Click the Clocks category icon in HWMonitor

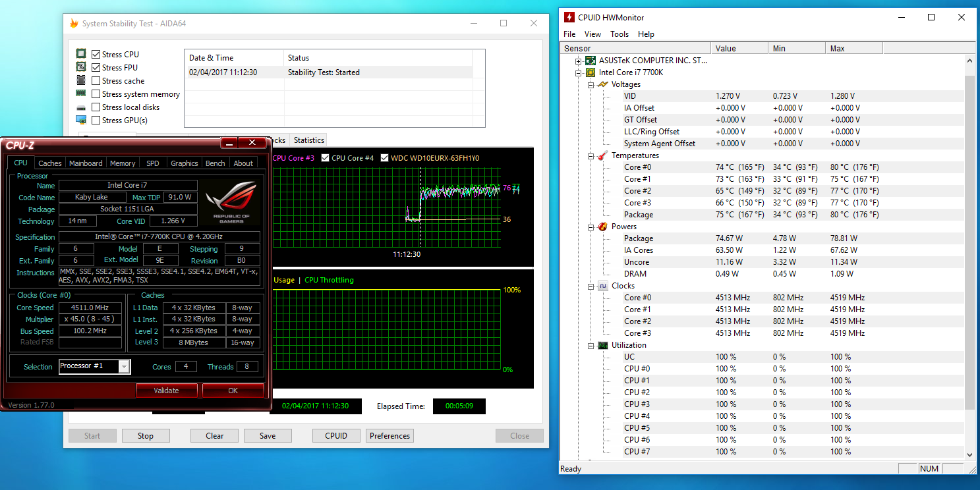[x=602, y=286]
